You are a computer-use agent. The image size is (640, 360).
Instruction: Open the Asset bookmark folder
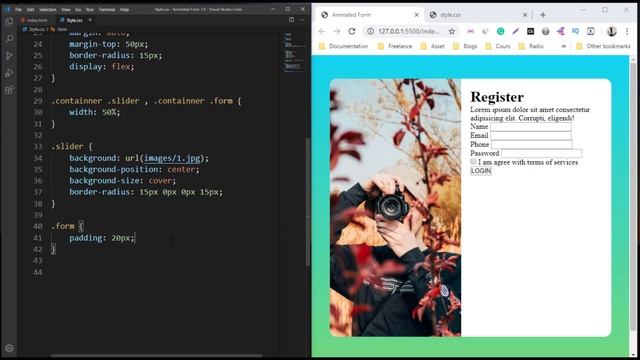[x=433, y=46]
